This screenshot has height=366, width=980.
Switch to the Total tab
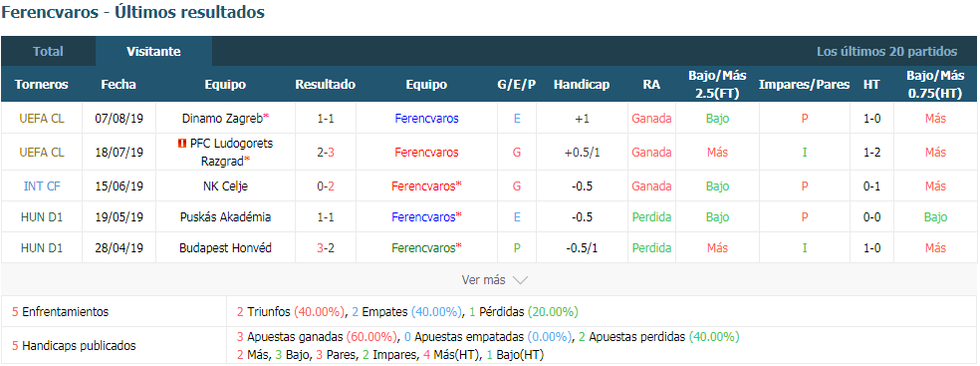coord(48,51)
